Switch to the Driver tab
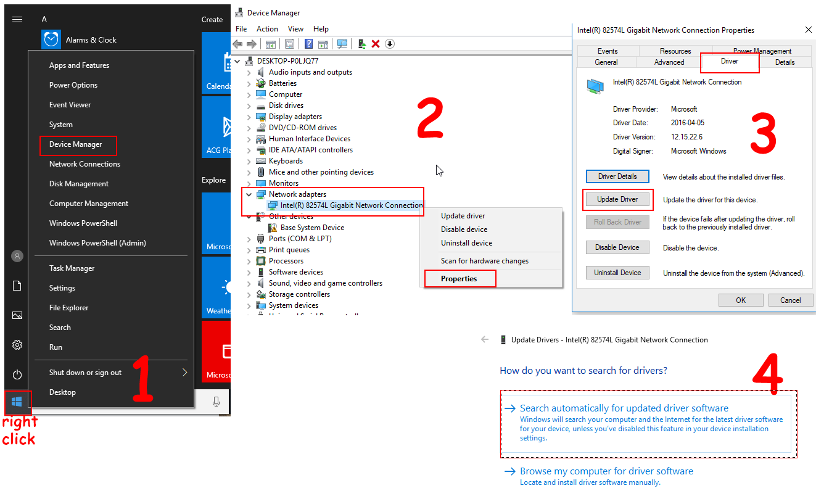Screen dimensions: 816x504 (x=730, y=62)
